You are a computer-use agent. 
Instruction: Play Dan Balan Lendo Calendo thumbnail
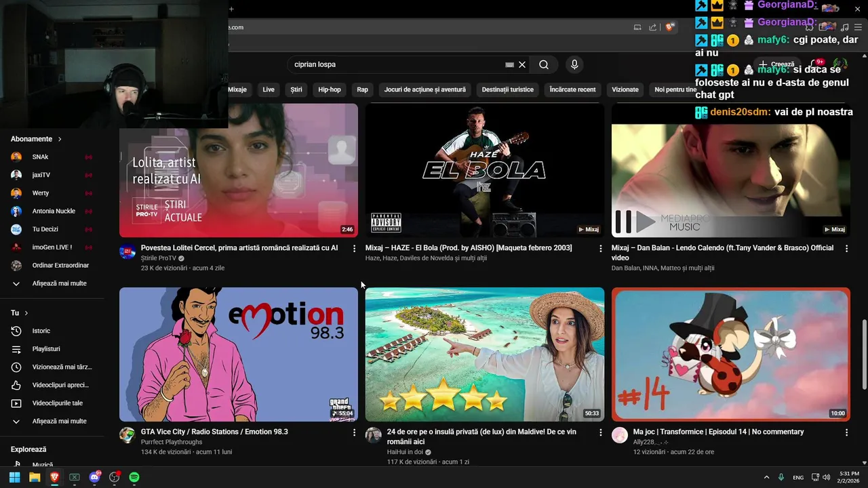coord(731,170)
